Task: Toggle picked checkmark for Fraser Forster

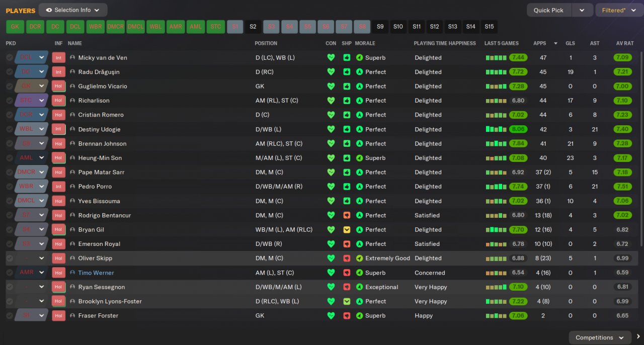Action: click(x=10, y=316)
